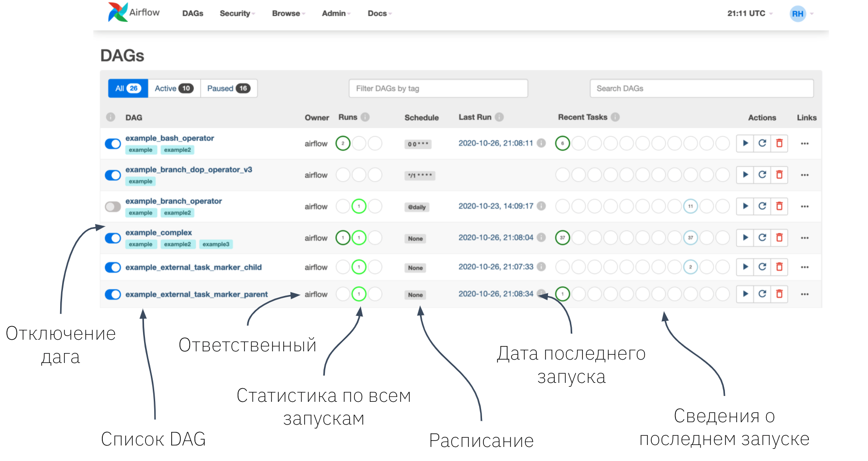The width and height of the screenshot is (868, 461).
Task: Delete example_external_task_marker_parent DAG
Action: coord(779,294)
